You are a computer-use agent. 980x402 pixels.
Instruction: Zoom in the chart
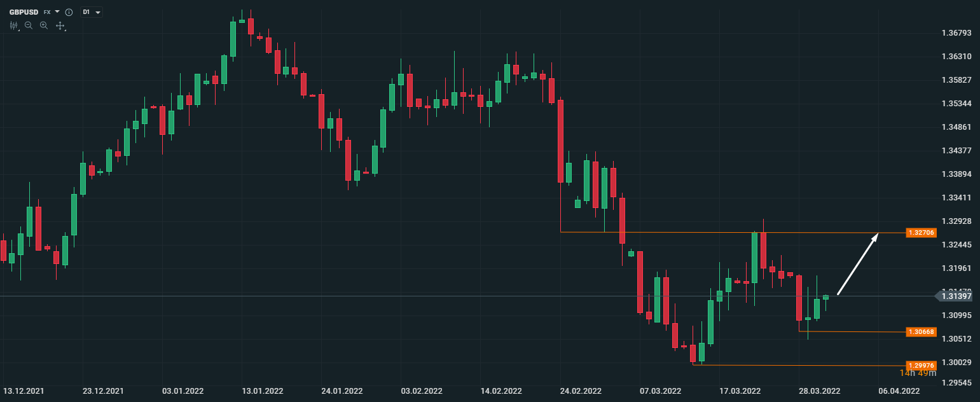44,25
